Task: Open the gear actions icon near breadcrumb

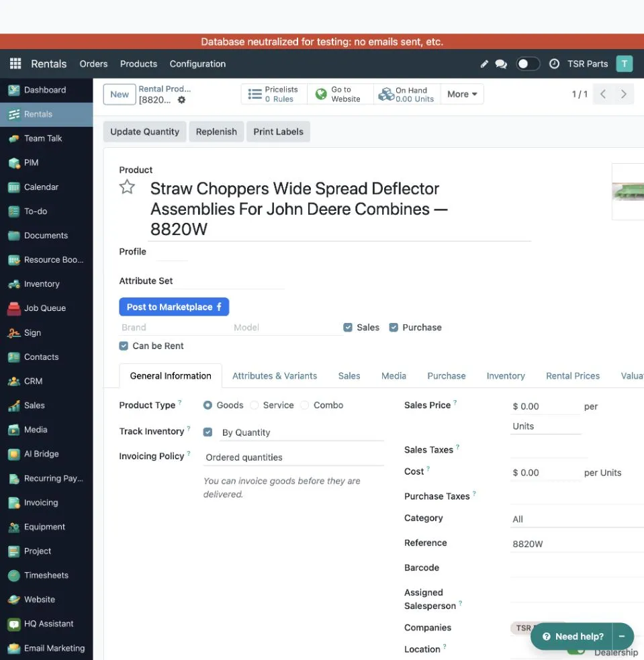Action: coord(181,100)
